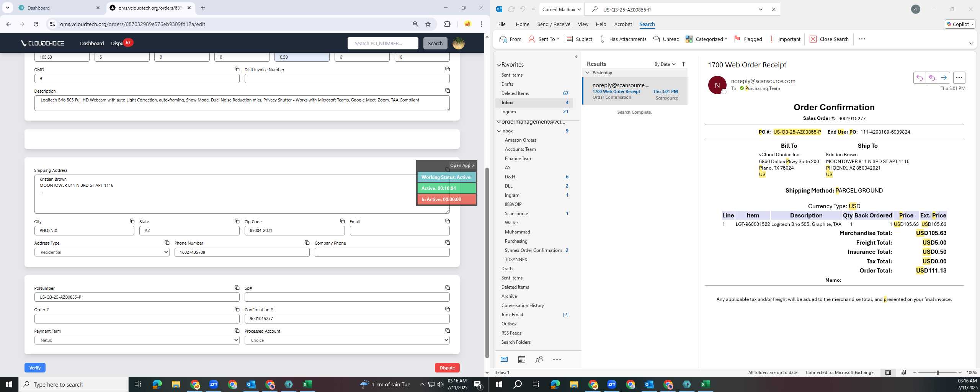This screenshot has height=392, width=980.
Task: Filter search by Flagged
Action: pyautogui.click(x=748, y=39)
